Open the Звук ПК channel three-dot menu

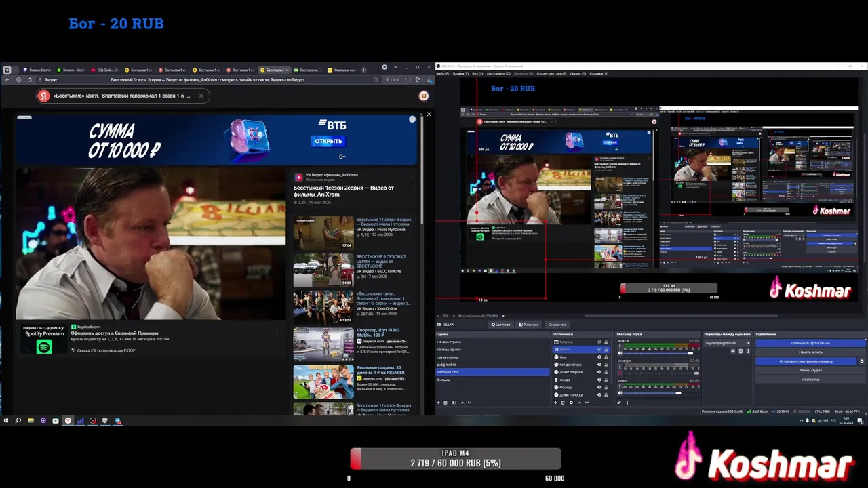coord(620,346)
